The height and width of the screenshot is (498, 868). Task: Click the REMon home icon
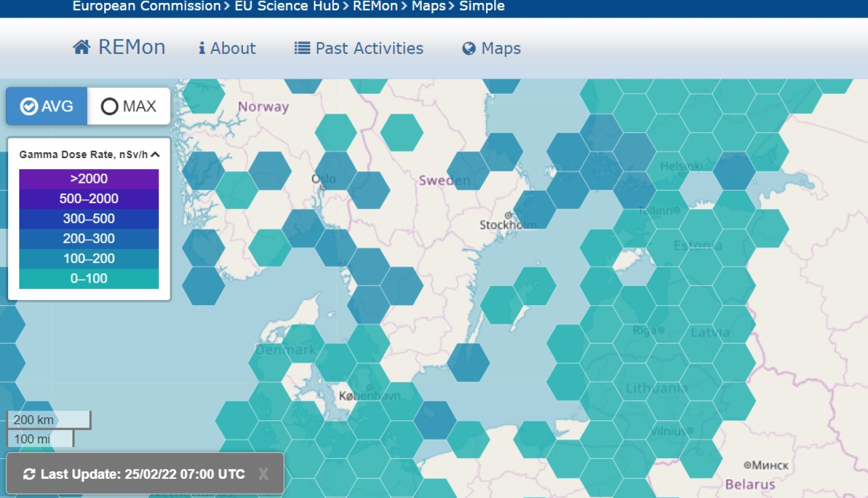[82, 47]
